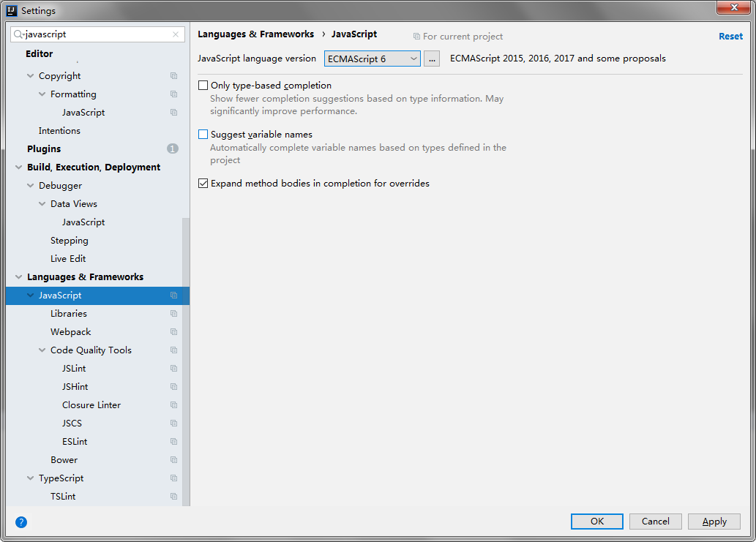Collapse Build, Execution, Deployment section
The width and height of the screenshot is (756, 542).
coord(19,168)
